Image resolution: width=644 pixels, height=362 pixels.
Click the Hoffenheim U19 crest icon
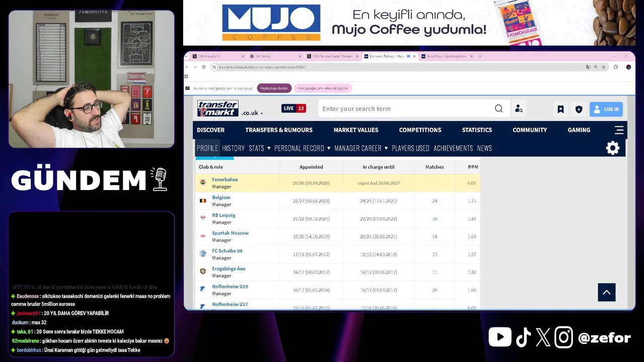tap(203, 289)
